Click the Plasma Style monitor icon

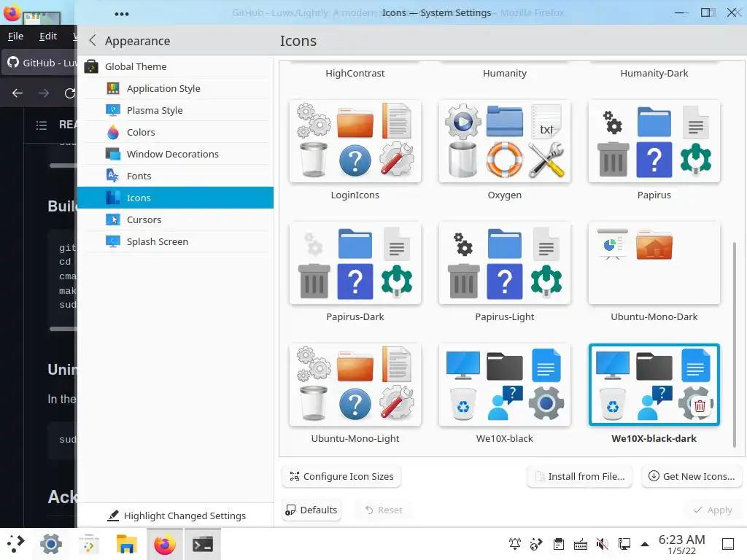click(113, 111)
